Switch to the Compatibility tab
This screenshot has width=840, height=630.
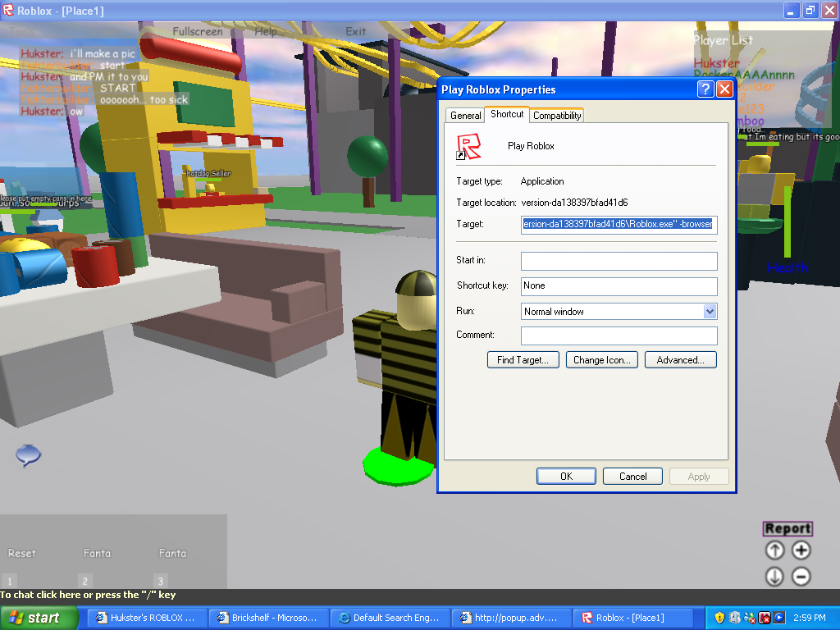click(x=557, y=115)
